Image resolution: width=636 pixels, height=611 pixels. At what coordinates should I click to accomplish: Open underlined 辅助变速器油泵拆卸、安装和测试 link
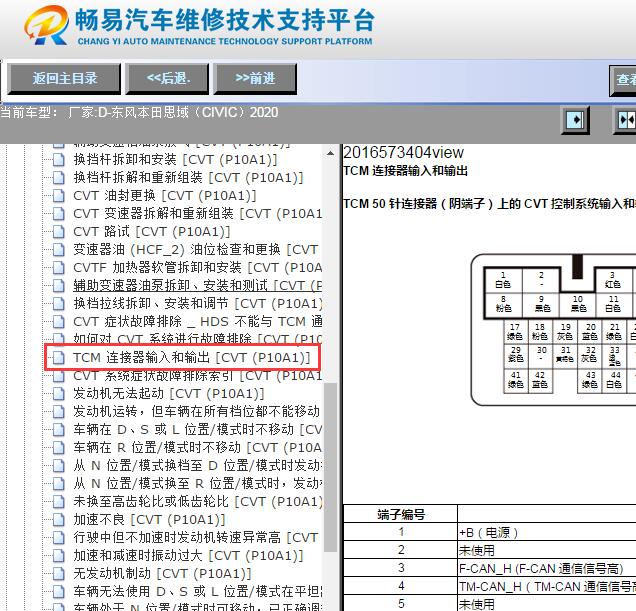pos(198,286)
